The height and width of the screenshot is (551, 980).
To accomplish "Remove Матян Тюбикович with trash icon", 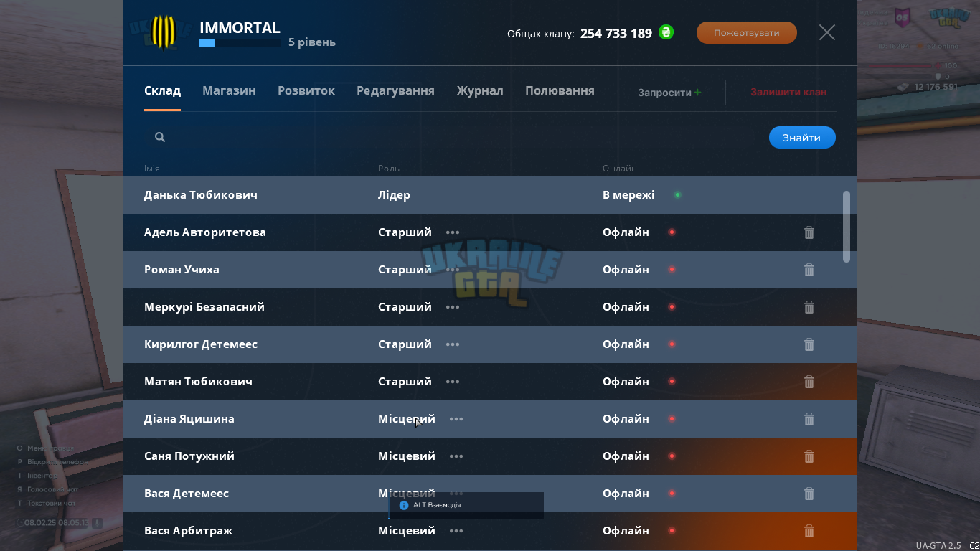I will (809, 382).
